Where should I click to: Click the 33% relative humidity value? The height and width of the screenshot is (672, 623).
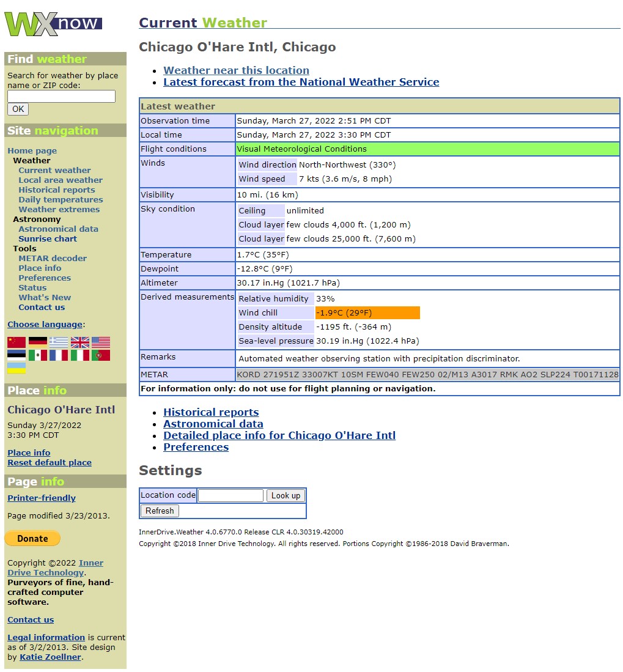(x=326, y=299)
